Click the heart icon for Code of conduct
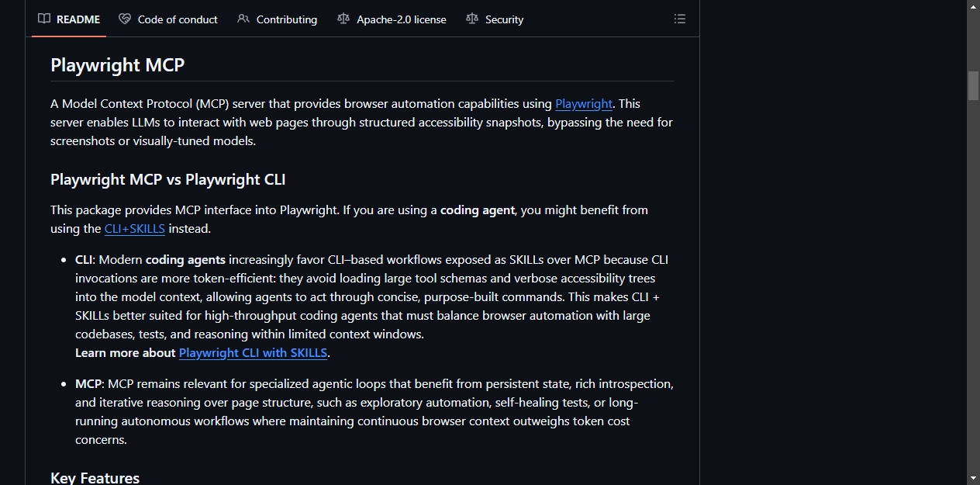Image resolution: width=980 pixels, height=485 pixels. click(x=125, y=19)
